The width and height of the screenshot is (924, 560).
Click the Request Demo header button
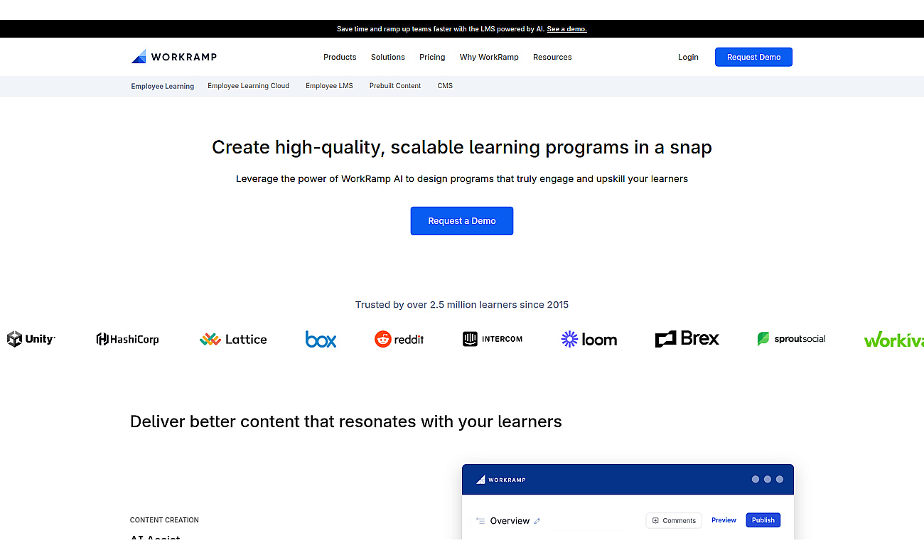click(753, 57)
